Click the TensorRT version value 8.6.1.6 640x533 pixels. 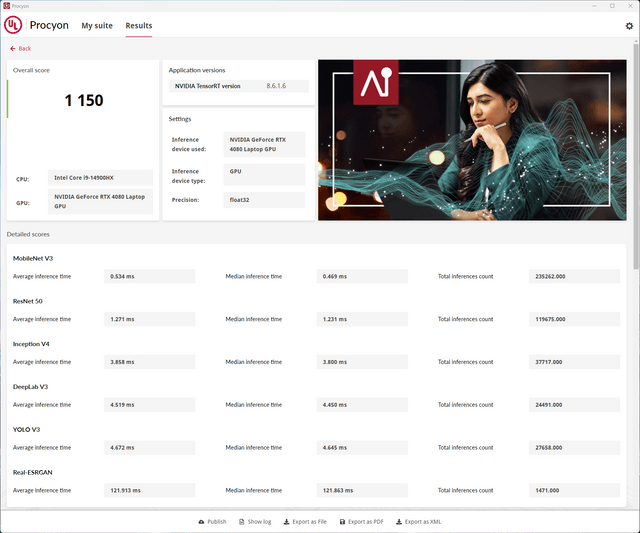click(276, 86)
